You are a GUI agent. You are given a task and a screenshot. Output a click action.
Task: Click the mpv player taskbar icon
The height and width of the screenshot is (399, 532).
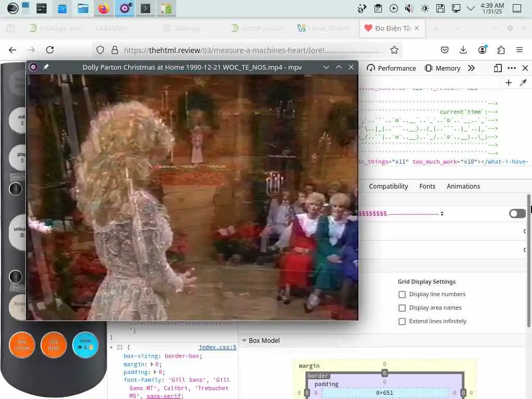pyautogui.click(x=125, y=8)
